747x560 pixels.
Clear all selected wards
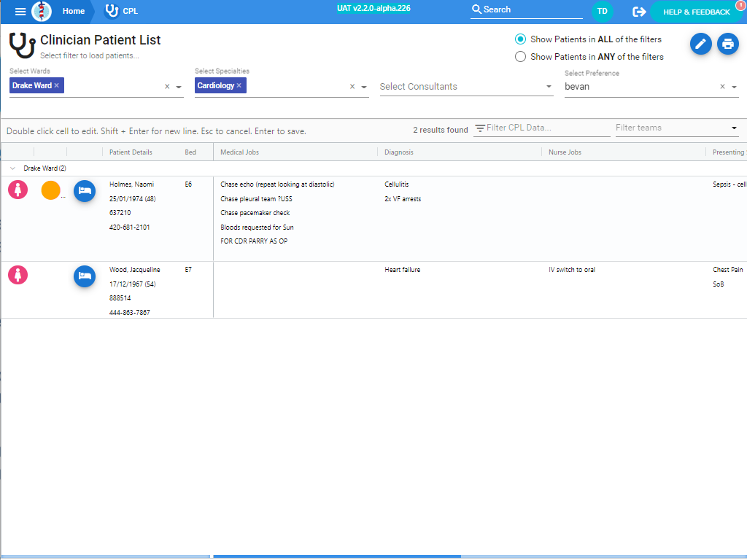click(x=167, y=87)
